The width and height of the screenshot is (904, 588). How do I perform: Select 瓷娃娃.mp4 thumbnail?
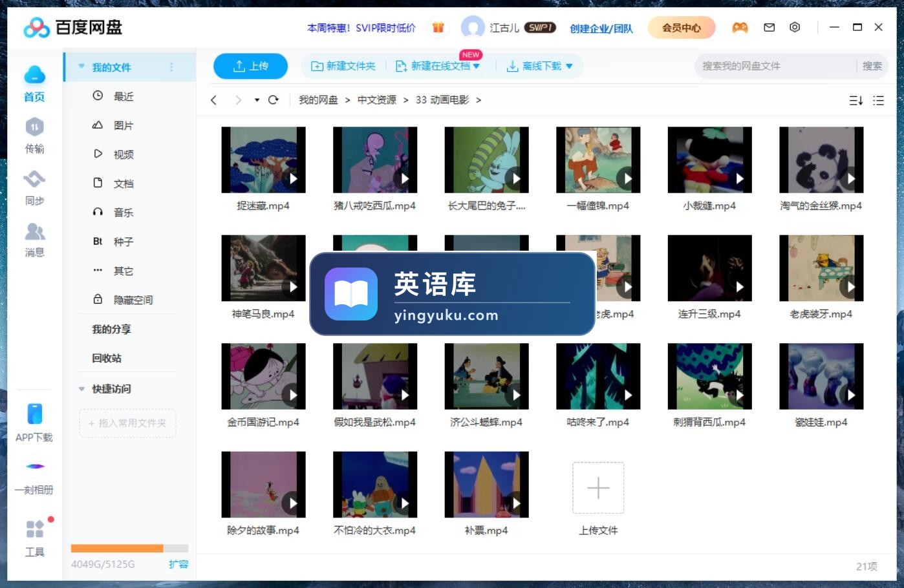click(821, 376)
